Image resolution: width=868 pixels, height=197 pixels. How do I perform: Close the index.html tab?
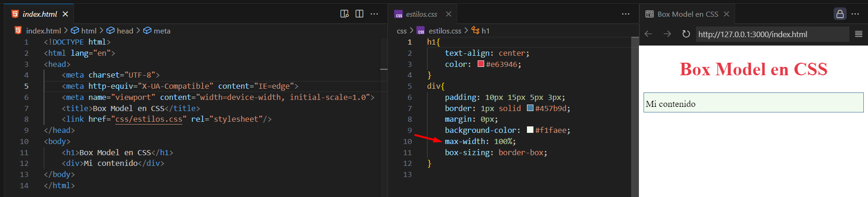click(x=66, y=14)
